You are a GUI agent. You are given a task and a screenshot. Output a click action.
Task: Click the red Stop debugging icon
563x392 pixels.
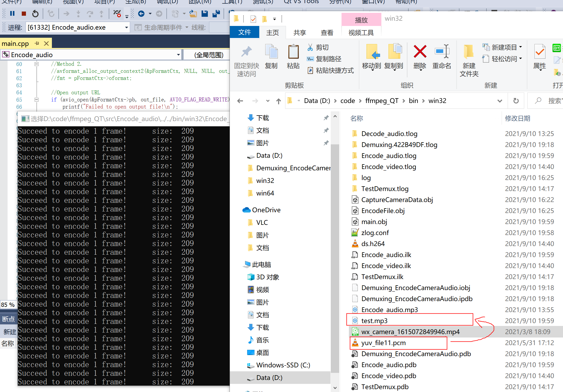coord(24,14)
